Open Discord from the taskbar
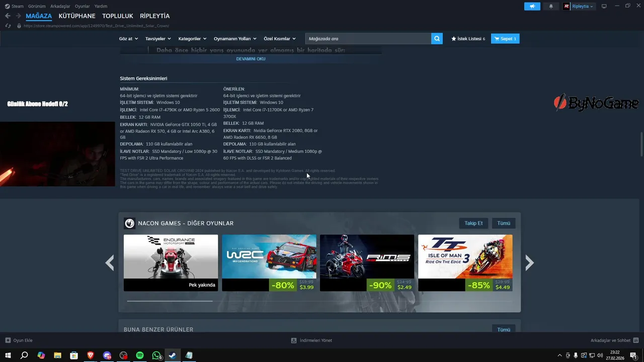This screenshot has height=362, width=644. (107, 355)
